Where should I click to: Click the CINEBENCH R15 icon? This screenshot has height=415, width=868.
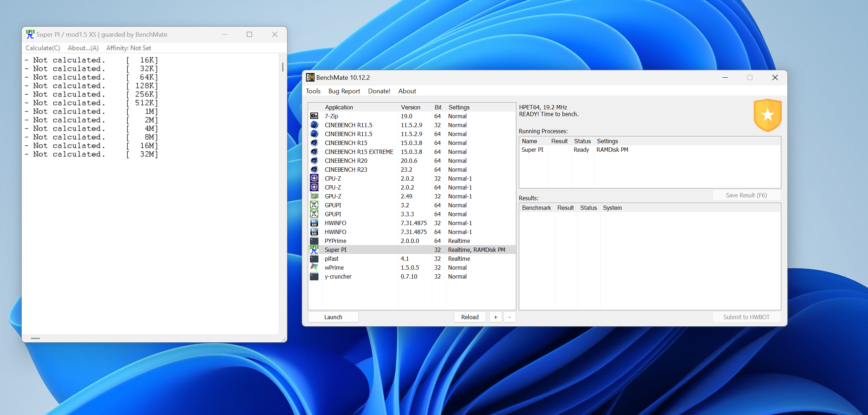click(x=314, y=143)
